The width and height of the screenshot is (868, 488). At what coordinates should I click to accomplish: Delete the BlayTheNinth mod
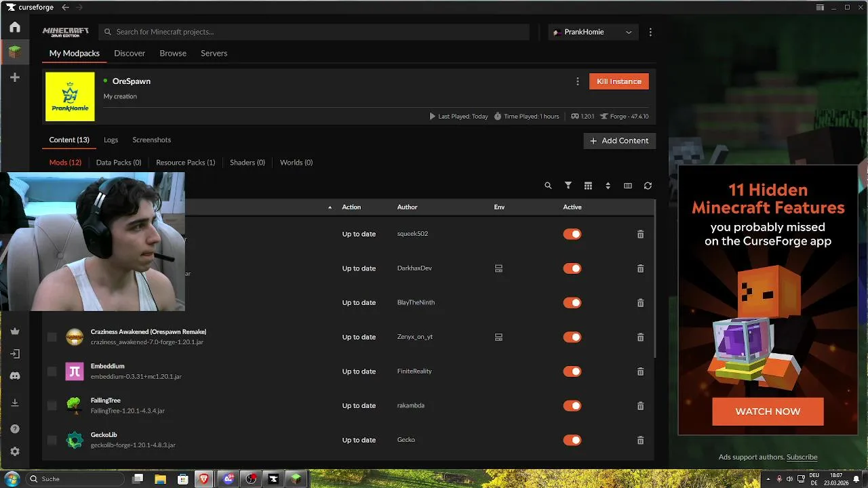coord(640,303)
